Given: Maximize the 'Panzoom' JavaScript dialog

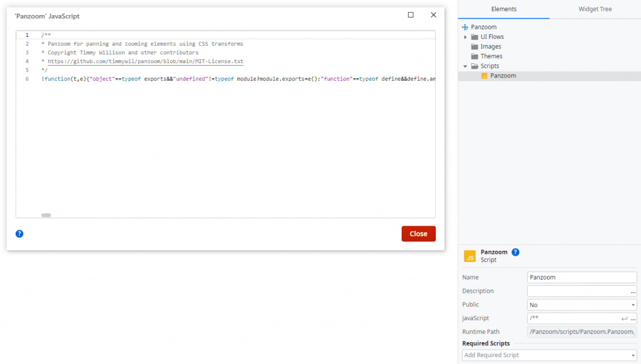Looking at the screenshot, I should (411, 15).
